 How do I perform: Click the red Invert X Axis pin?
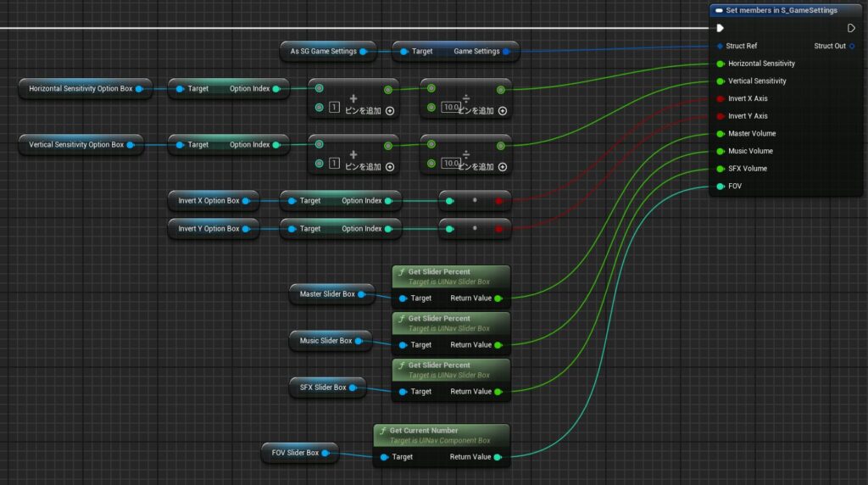[721, 98]
